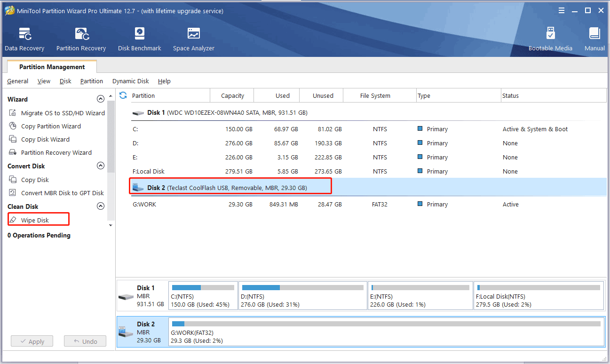Screen dimensions: 610x364
Task: Choose Convert MBR Disk to GPT Disk
Action: (x=63, y=193)
